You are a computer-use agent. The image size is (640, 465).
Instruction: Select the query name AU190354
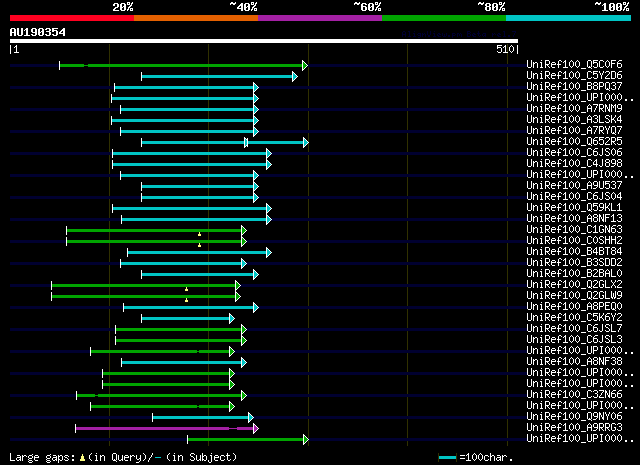pos(38,32)
